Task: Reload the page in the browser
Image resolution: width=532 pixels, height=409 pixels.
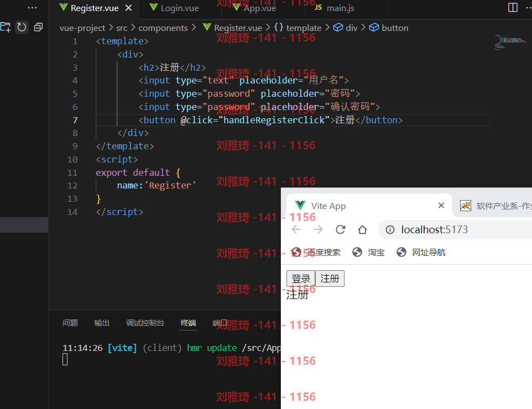Action: pyautogui.click(x=340, y=229)
